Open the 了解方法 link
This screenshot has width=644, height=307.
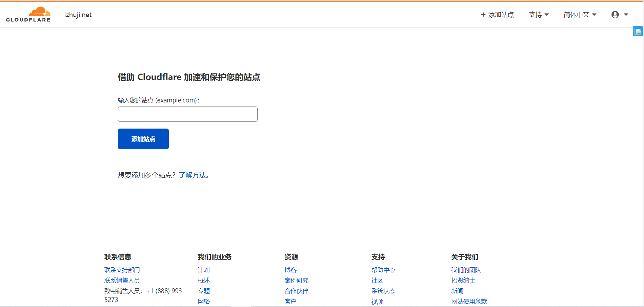click(193, 175)
